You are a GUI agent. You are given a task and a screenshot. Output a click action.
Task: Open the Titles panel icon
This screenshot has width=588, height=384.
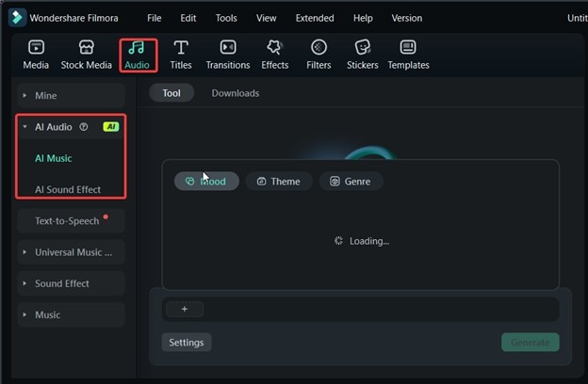(x=181, y=48)
